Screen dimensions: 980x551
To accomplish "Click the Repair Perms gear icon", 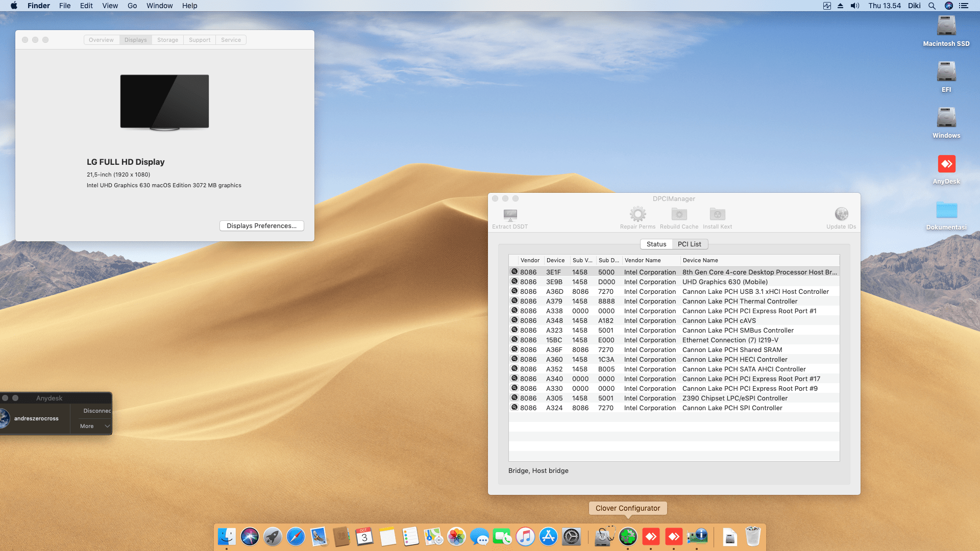I will 638,214.
